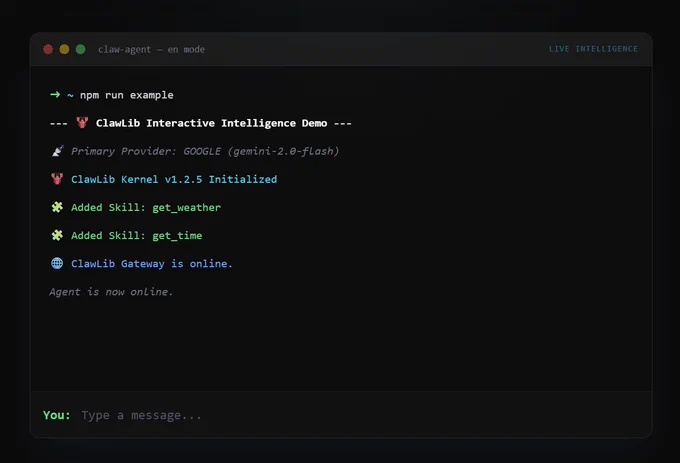Click 'Added Skill: get_weather' line
The height and width of the screenshot is (463, 680).
146,208
